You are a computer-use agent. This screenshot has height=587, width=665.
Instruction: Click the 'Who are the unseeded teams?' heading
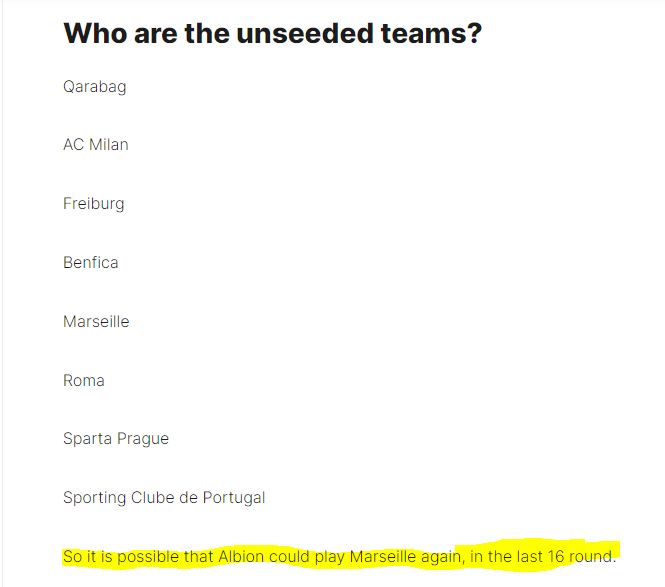pyautogui.click(x=273, y=34)
